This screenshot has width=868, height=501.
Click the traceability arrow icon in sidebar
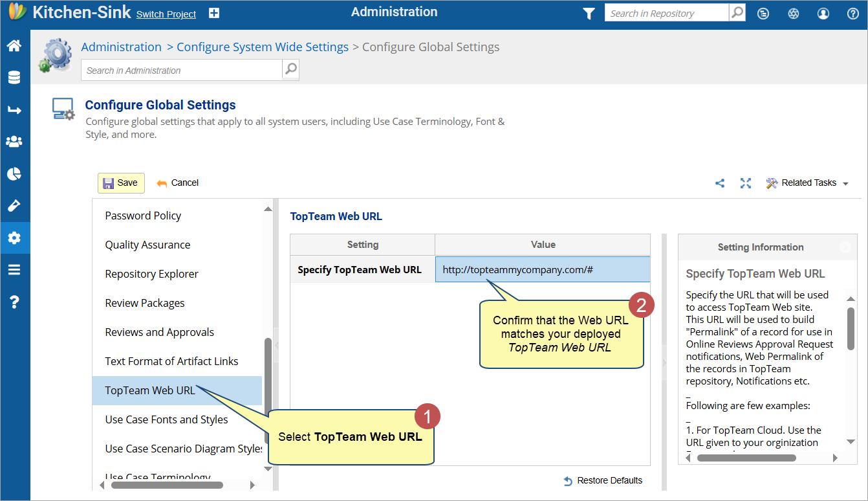[14, 110]
